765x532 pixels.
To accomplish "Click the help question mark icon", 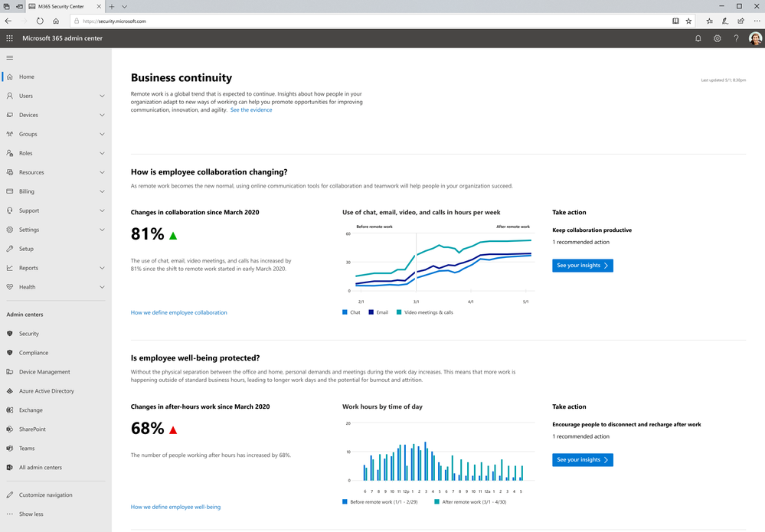I will point(736,38).
